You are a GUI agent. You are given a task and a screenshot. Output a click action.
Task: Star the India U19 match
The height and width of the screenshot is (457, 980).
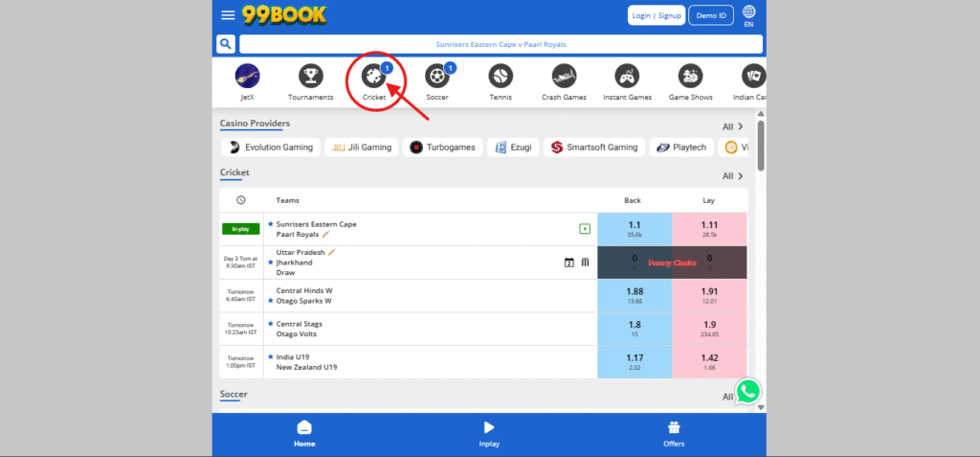271,356
